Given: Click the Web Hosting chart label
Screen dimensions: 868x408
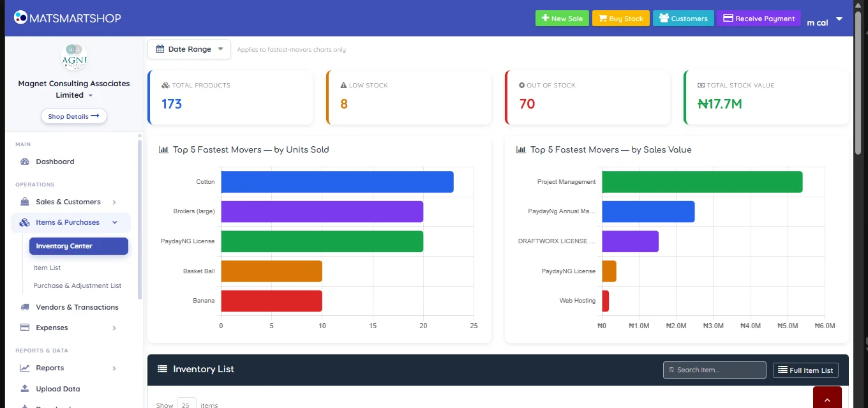Looking at the screenshot, I should pyautogui.click(x=578, y=301).
